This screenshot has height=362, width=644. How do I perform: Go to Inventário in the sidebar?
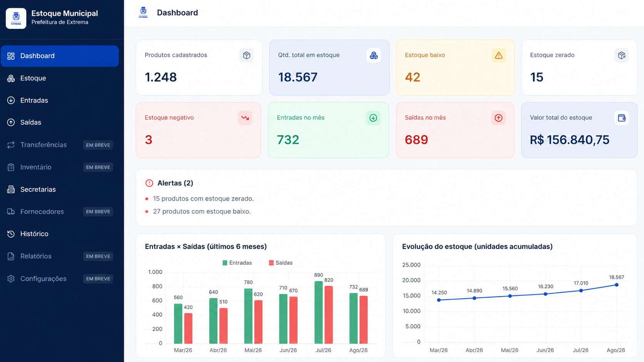click(x=60, y=167)
